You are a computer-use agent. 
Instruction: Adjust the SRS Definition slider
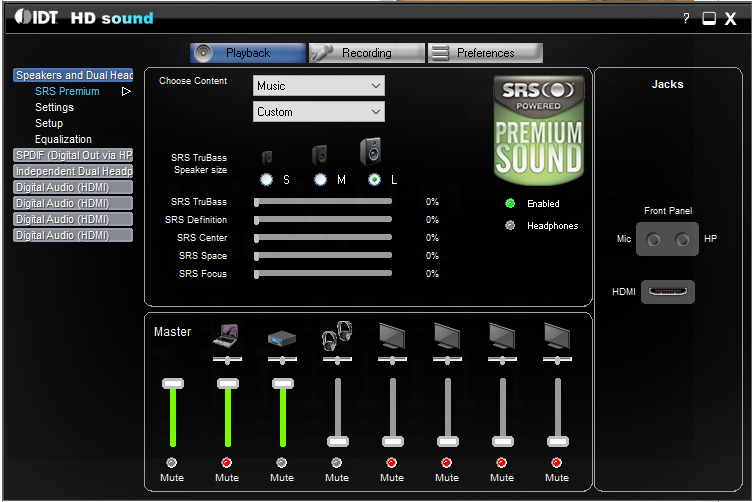pyautogui.click(x=323, y=220)
